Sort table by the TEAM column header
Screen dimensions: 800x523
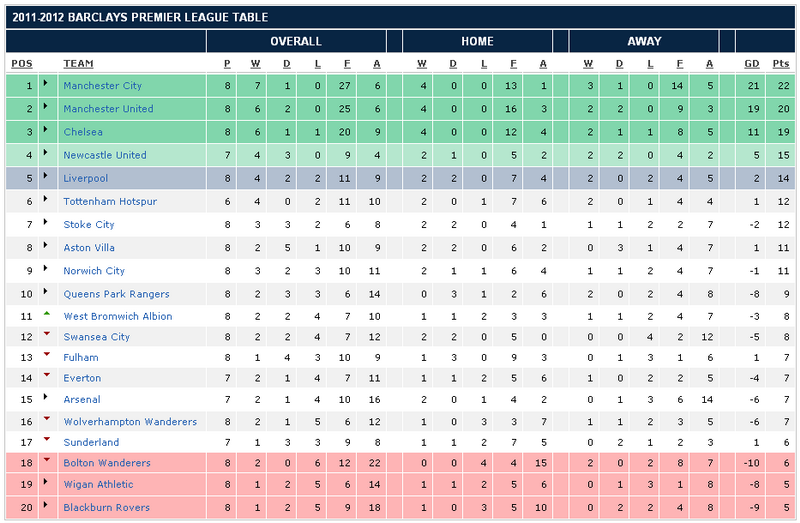click(79, 64)
